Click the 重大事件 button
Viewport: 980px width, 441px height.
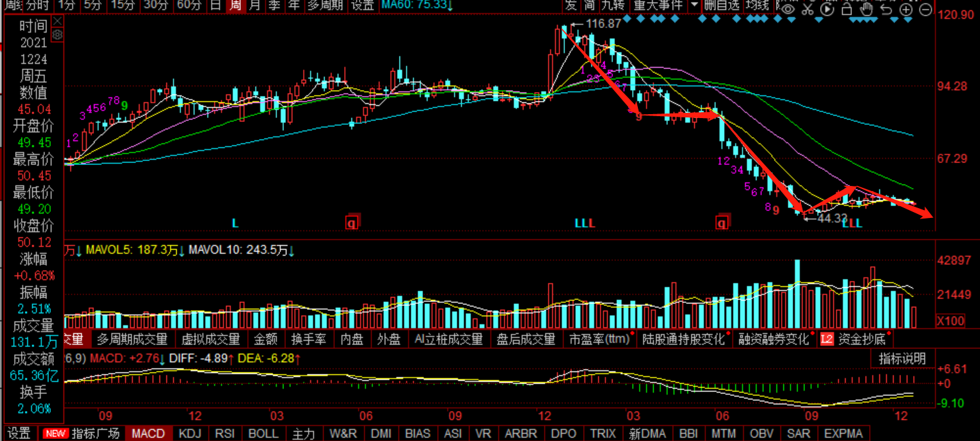point(658,5)
